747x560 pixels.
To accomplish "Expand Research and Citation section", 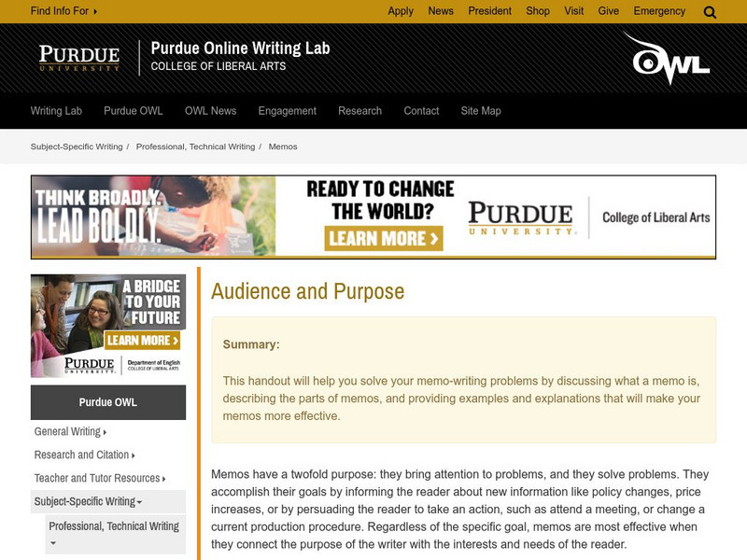I will 84,455.
